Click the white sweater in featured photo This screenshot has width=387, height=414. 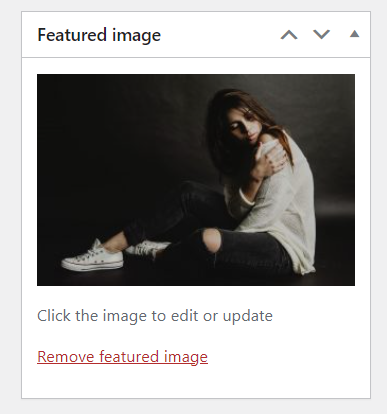pos(283,207)
